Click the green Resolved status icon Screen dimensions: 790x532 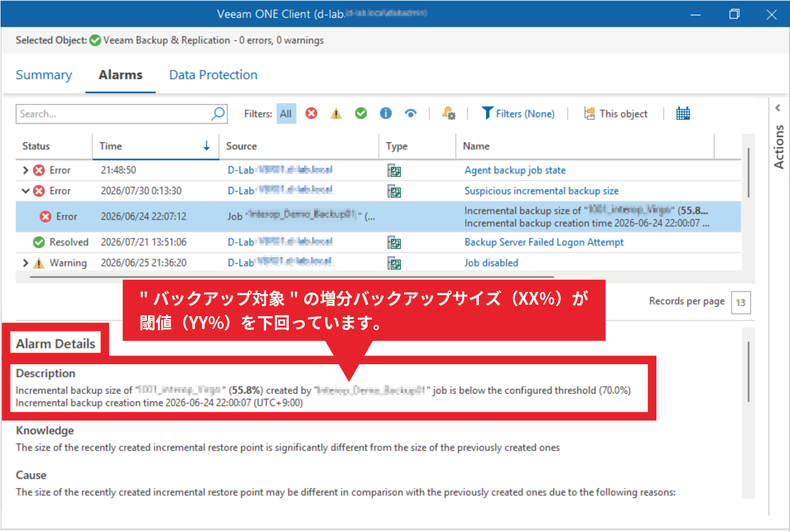pos(39,242)
